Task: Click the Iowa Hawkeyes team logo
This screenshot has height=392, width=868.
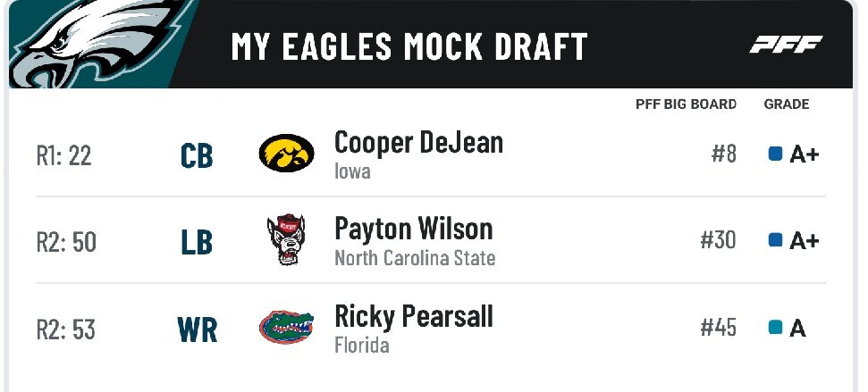Action: pos(286,154)
